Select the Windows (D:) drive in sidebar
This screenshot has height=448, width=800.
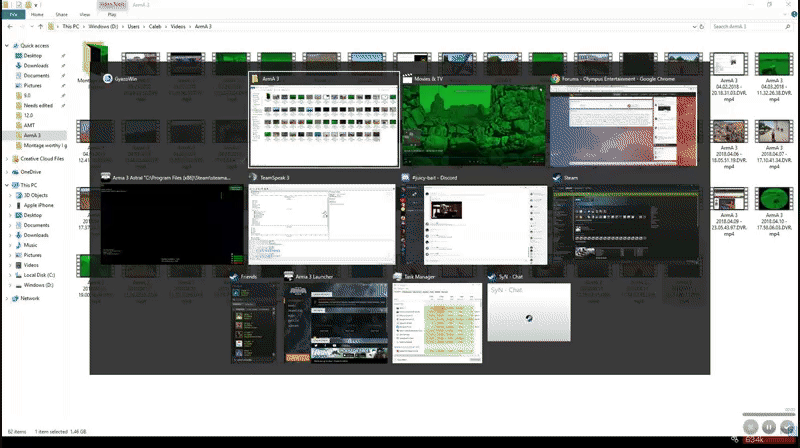tap(38, 285)
